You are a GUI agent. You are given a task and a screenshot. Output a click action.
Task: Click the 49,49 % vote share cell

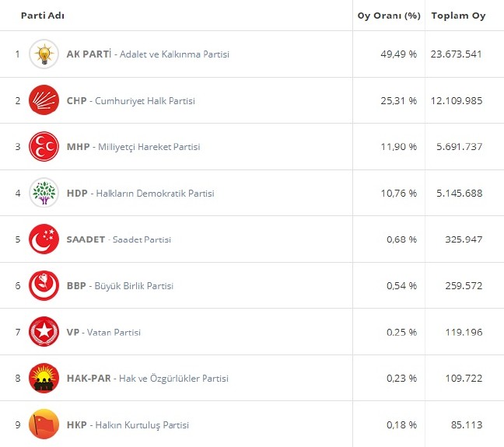coord(397,54)
